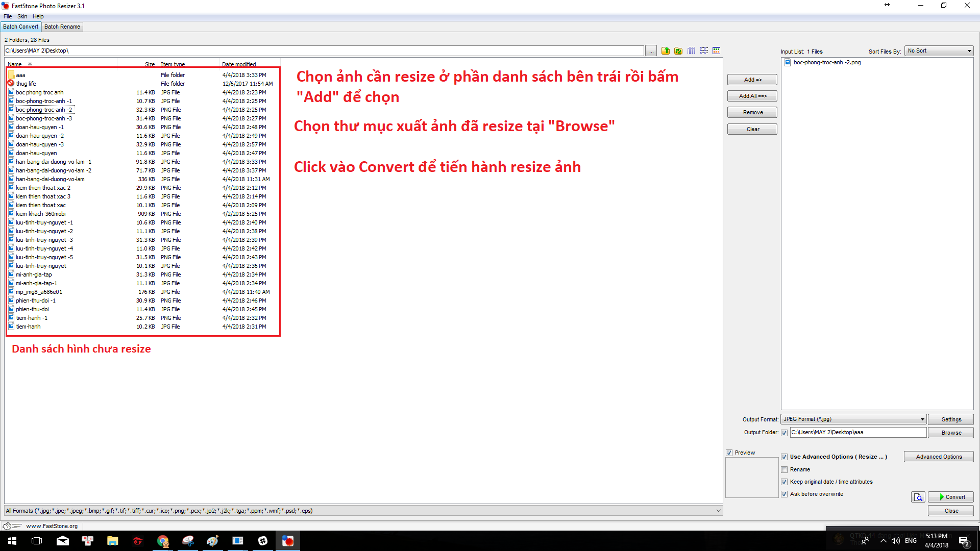Switch file list to thumbnails view
The width and height of the screenshot is (980, 551).
coord(717,51)
